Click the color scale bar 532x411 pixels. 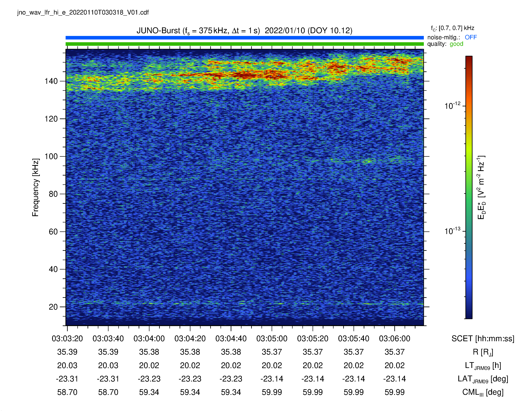[469, 187]
